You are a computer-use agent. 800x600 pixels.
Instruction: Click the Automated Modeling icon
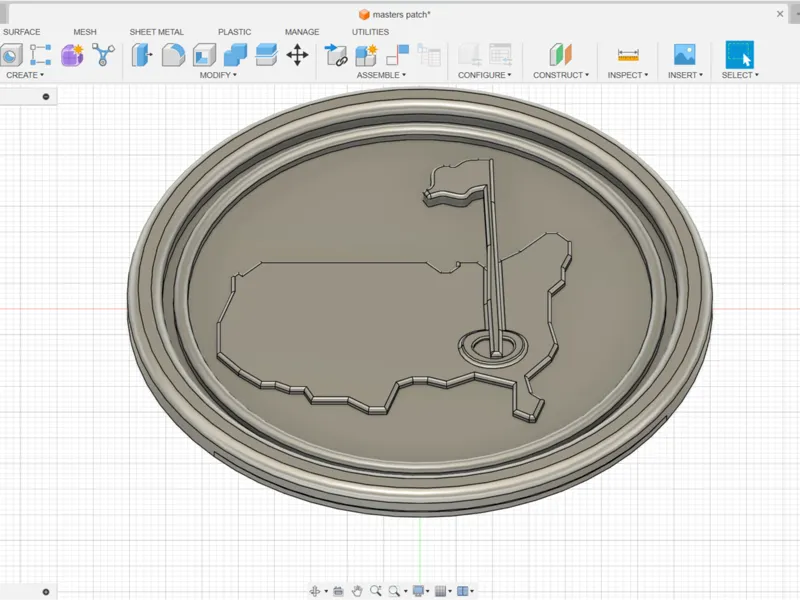pos(103,55)
